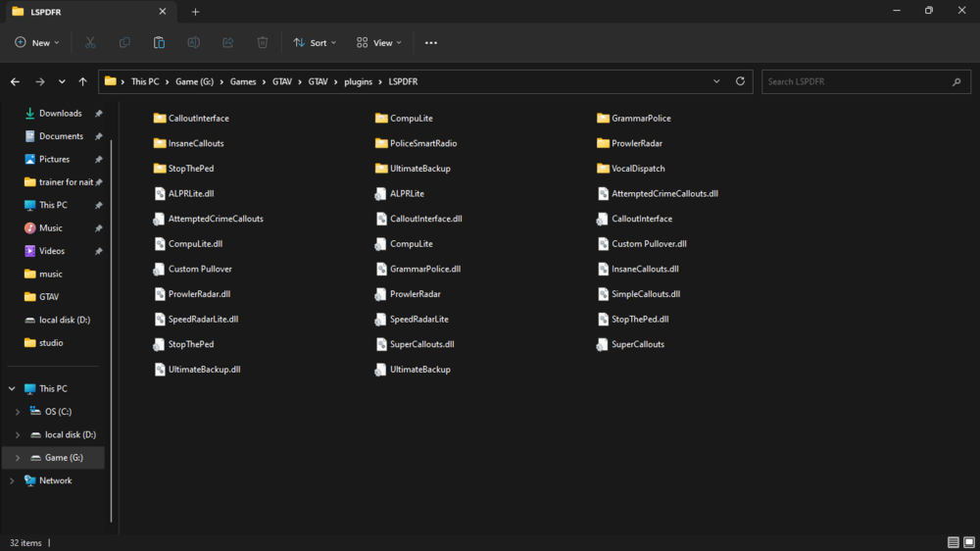The image size is (980, 551).
Task: Click the Cut scissors icon
Action: (x=90, y=42)
